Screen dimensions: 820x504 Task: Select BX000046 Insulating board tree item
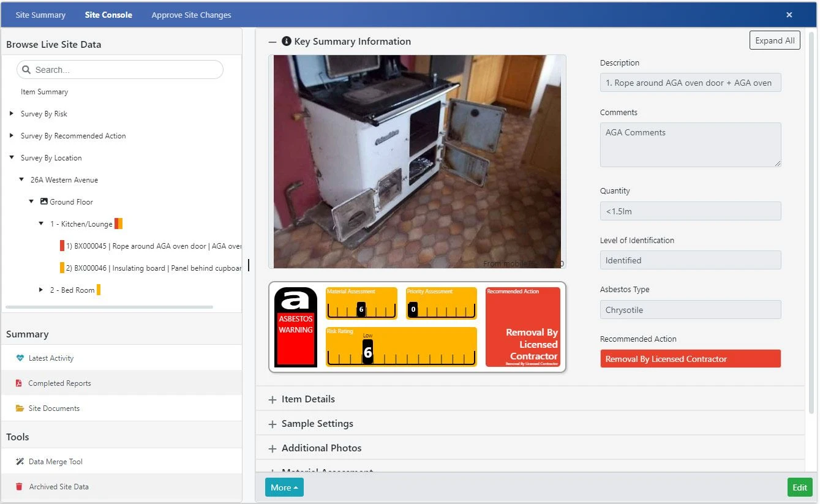pos(153,268)
